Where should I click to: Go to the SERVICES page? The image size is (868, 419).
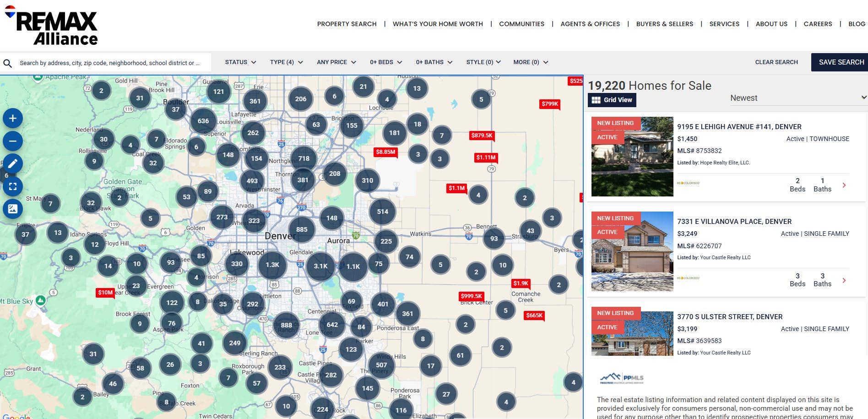[724, 24]
